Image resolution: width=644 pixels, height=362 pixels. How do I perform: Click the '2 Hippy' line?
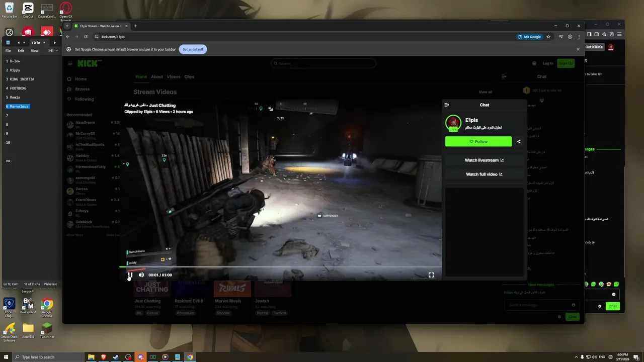click(x=13, y=70)
